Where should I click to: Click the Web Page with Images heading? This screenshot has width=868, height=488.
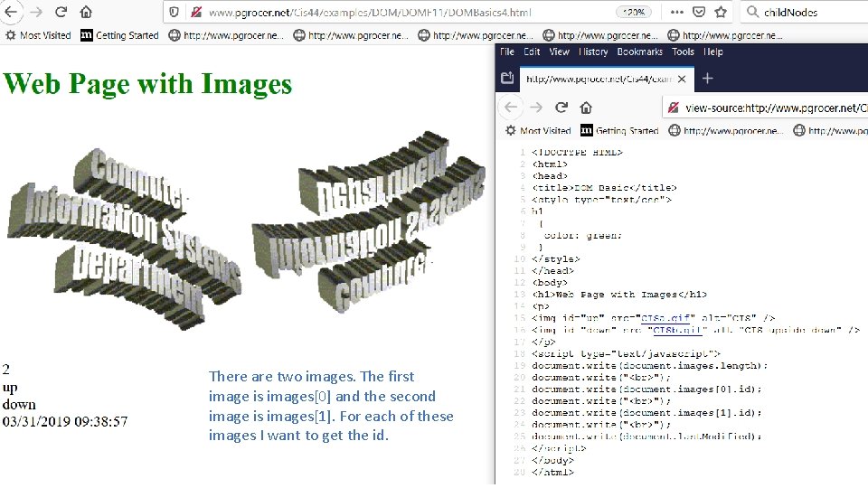[x=147, y=83]
